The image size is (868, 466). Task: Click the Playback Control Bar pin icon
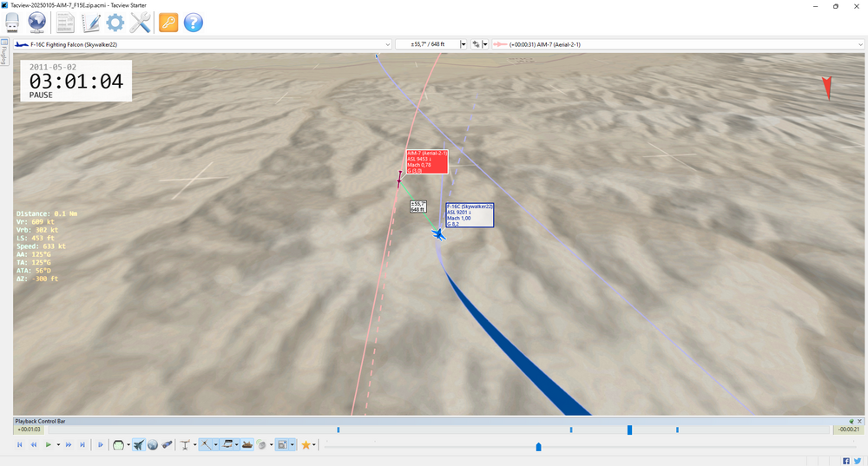click(x=852, y=421)
